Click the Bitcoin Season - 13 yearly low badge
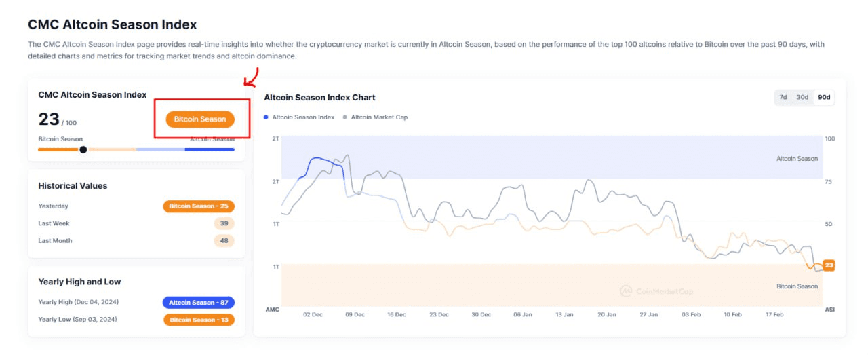Viewport: 868px width, 355px height. pyautogui.click(x=199, y=320)
